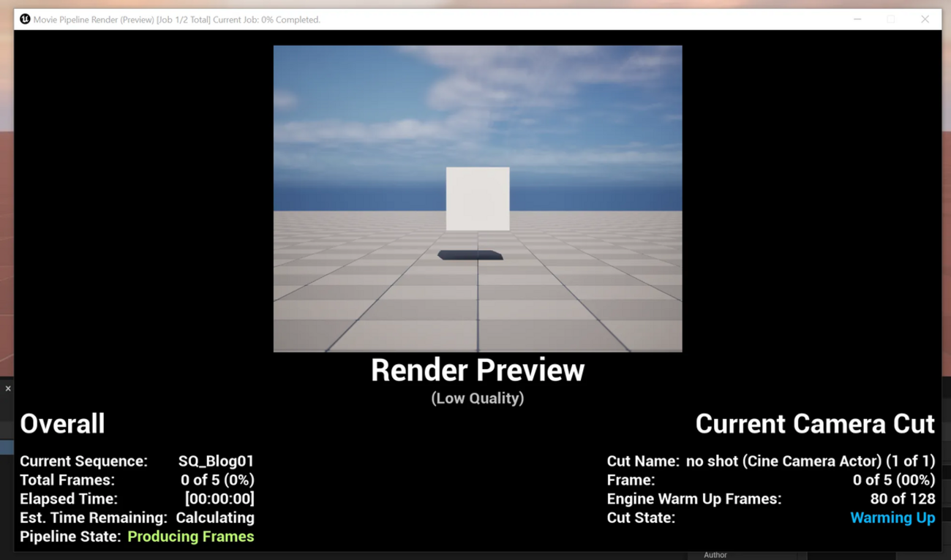The image size is (951, 560).
Task: Click the Current Camera Cut heading
Action: [814, 424]
